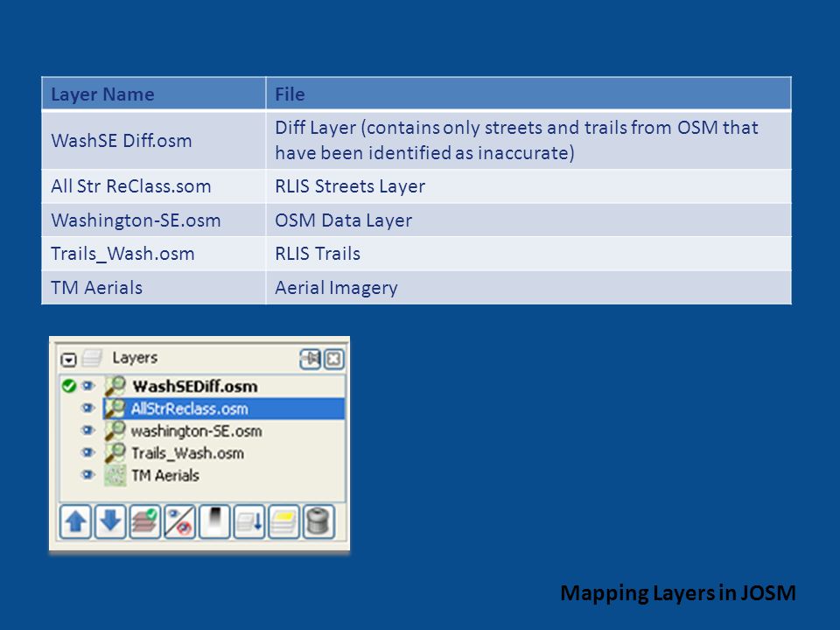The image size is (840, 630).
Task: Move the selected layer up
Action: 75,521
